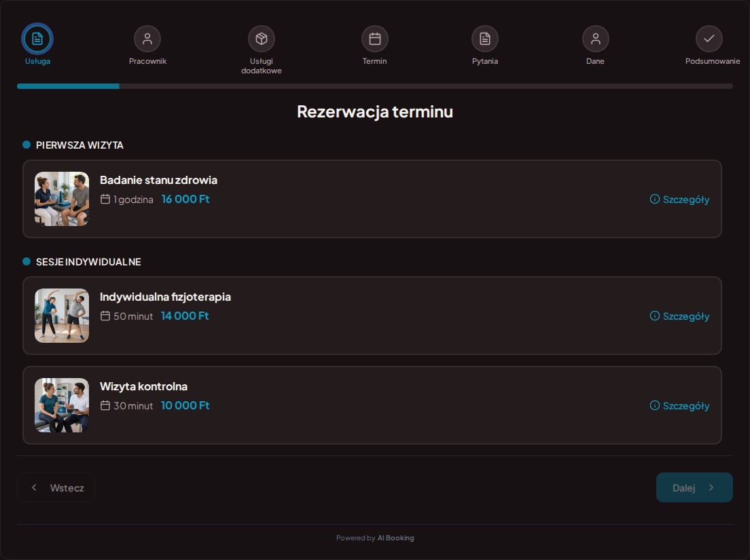Go back with the Wstecz button

click(56, 487)
